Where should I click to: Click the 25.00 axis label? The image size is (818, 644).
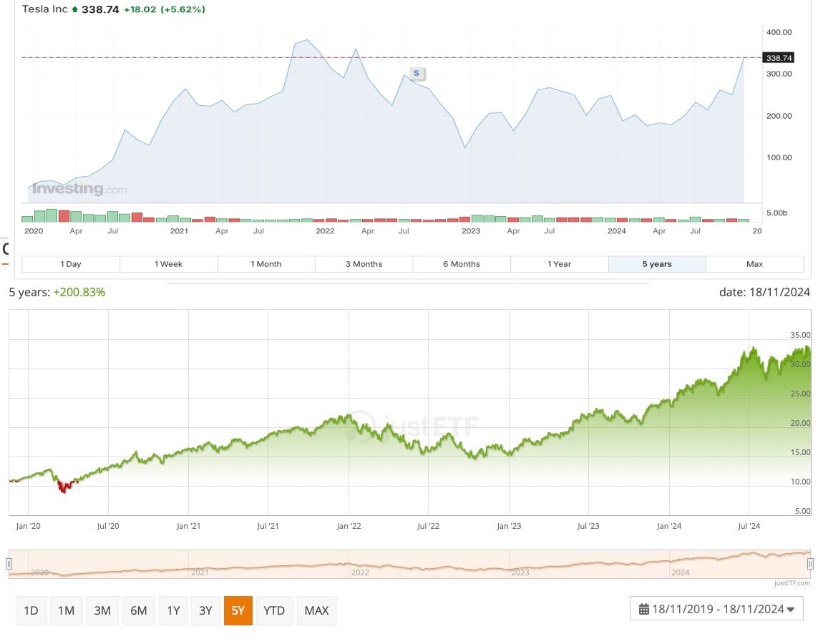(800, 394)
